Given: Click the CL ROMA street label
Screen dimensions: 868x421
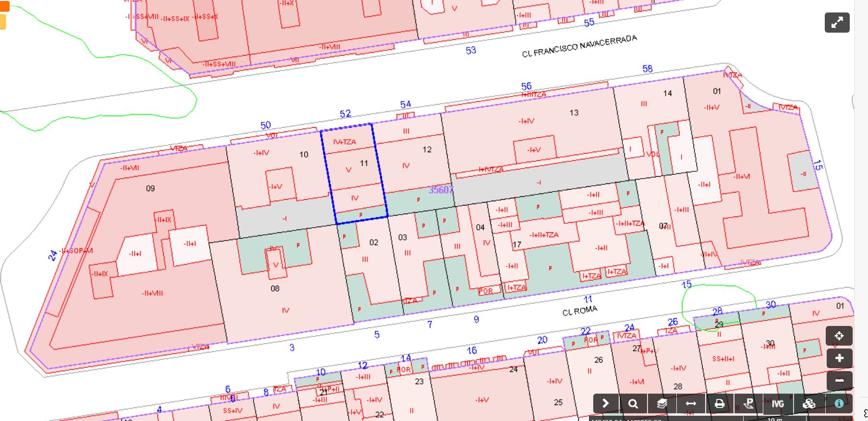Looking at the screenshot, I should click(580, 311).
